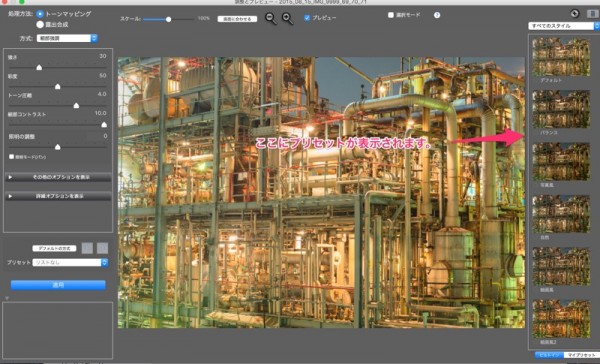The height and width of the screenshot is (364, 600).
Task: Select the デフォルト preset thumbnail
Action: (561, 57)
